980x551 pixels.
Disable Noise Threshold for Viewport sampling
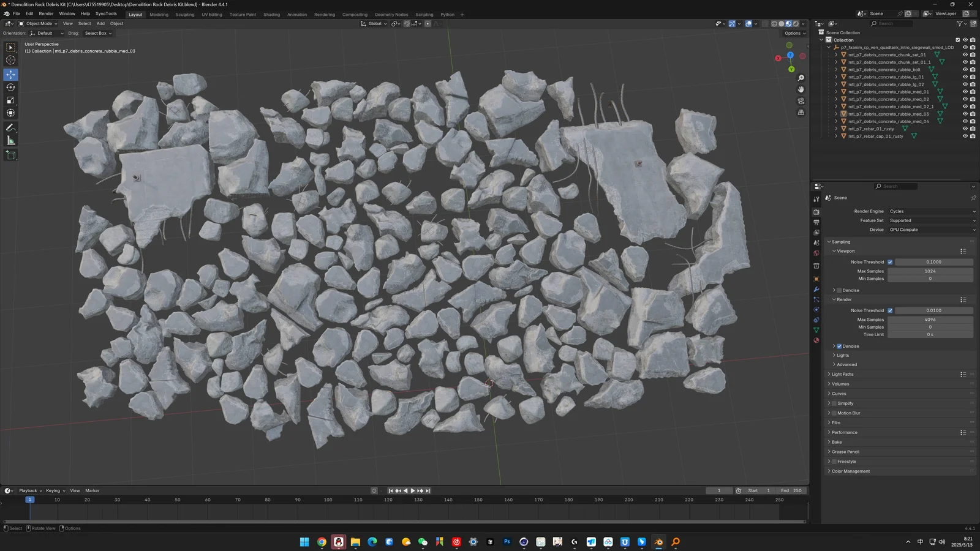click(x=891, y=261)
